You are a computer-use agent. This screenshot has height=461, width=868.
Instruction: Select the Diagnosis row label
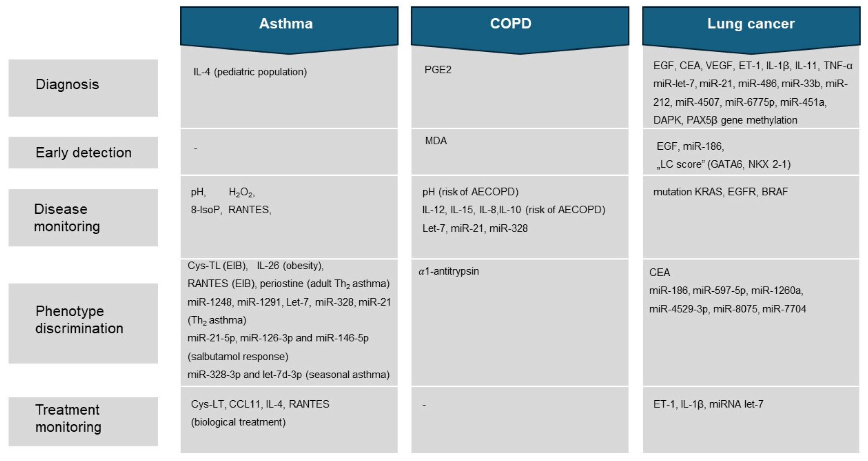pyautogui.click(x=67, y=84)
